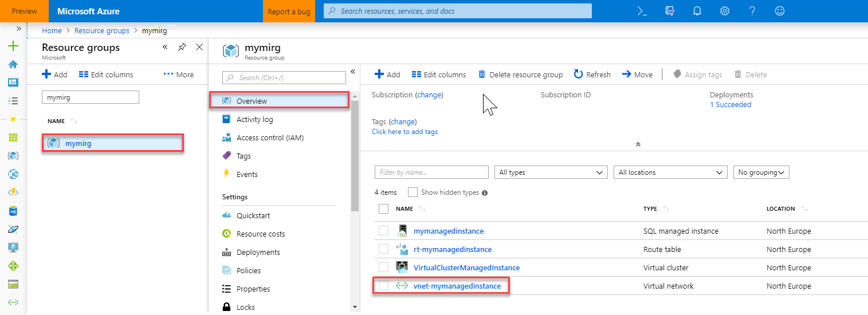The height and width of the screenshot is (315, 868).
Task: Click the green Create a resource plus
Action: click(13, 46)
